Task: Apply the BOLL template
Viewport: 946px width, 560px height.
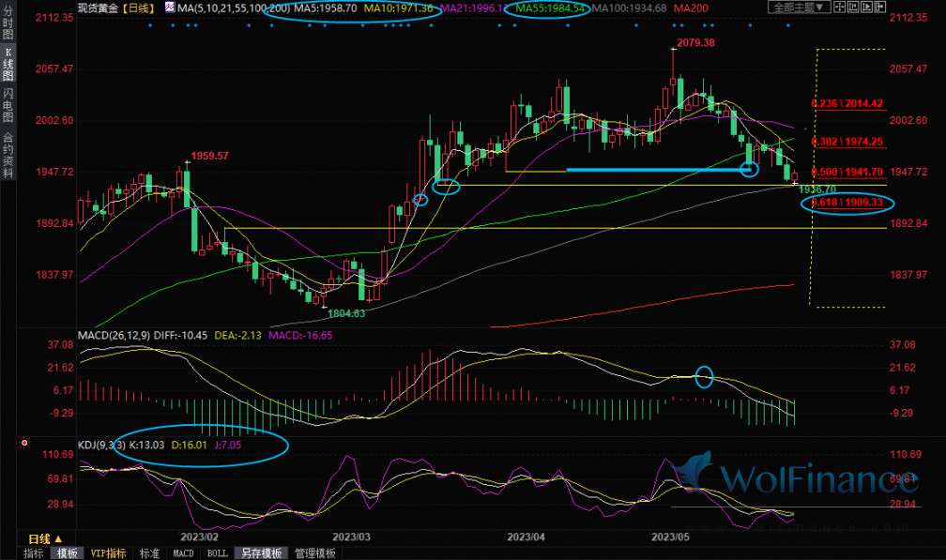Action: point(217,553)
